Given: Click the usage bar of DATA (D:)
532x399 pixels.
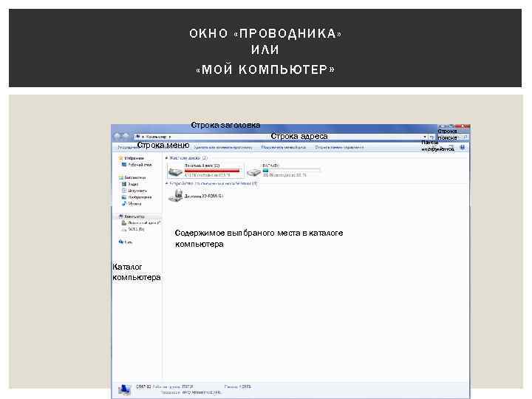Looking at the screenshot, I should coord(291,171).
